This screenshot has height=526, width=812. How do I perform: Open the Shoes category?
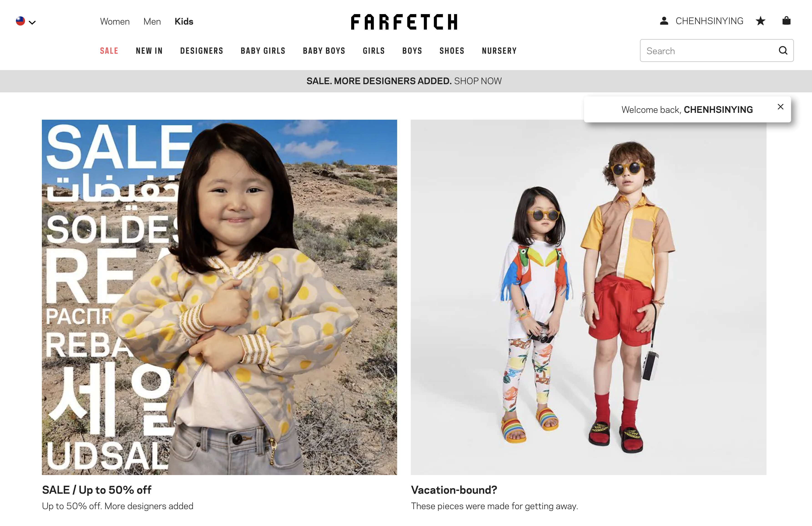pyautogui.click(x=452, y=51)
